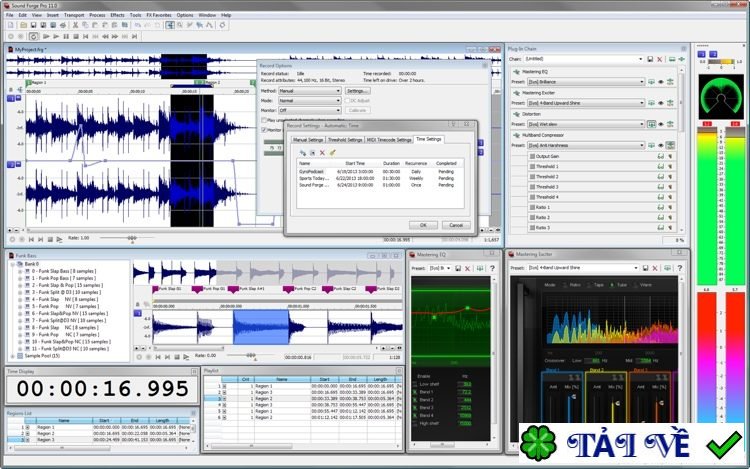This screenshot has width=750, height=469.
Task: Click the Distortion plug-in icon
Action: coord(516,114)
